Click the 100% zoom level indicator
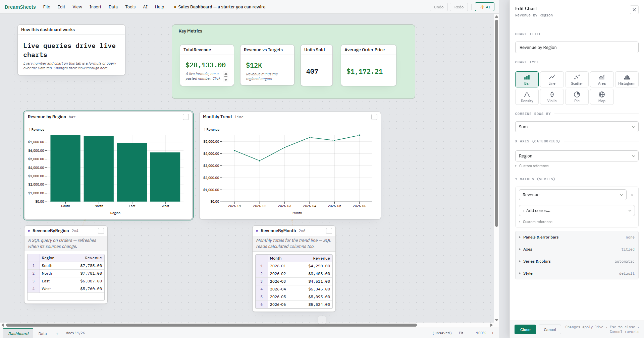 click(x=481, y=333)
